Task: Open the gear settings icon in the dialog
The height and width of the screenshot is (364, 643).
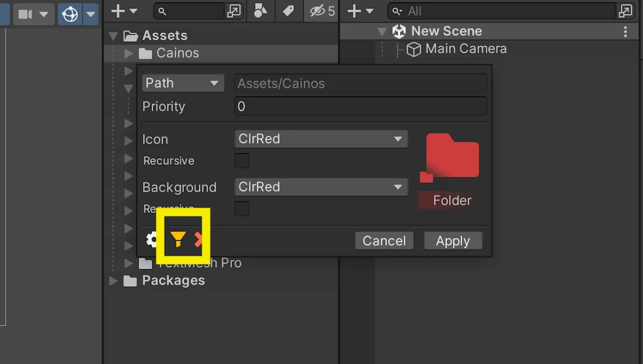Action: tap(152, 239)
